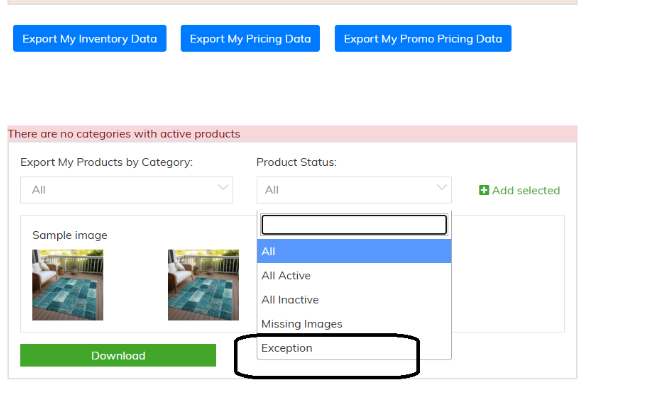Click the green Download button
The height and width of the screenshot is (417, 657).
[118, 355]
